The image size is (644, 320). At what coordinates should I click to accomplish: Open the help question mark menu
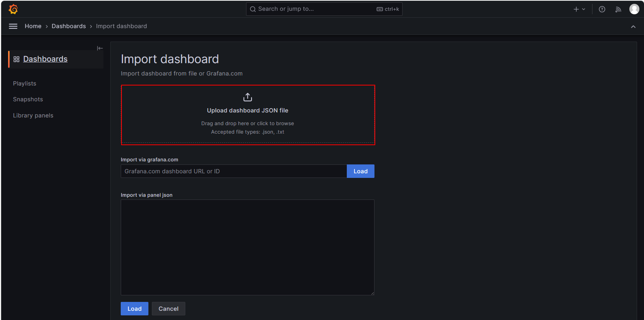(602, 9)
